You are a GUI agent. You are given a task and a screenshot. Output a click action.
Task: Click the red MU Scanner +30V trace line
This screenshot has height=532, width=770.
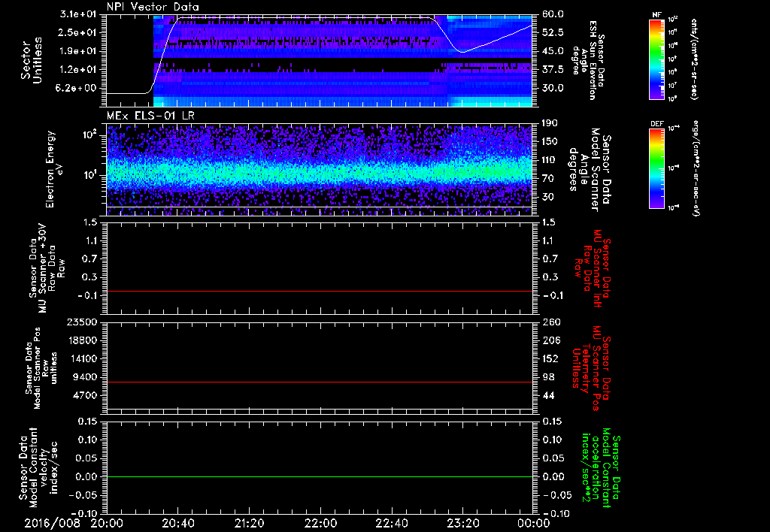(x=319, y=291)
